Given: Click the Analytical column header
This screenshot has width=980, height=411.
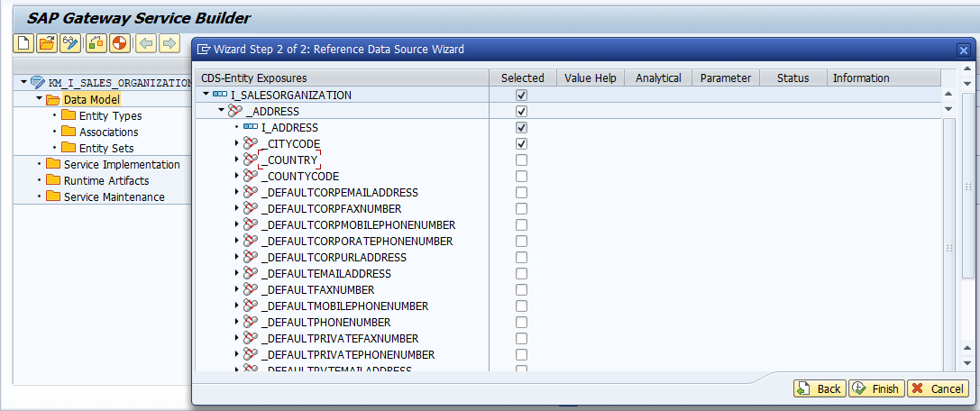Looking at the screenshot, I should coord(658,78).
